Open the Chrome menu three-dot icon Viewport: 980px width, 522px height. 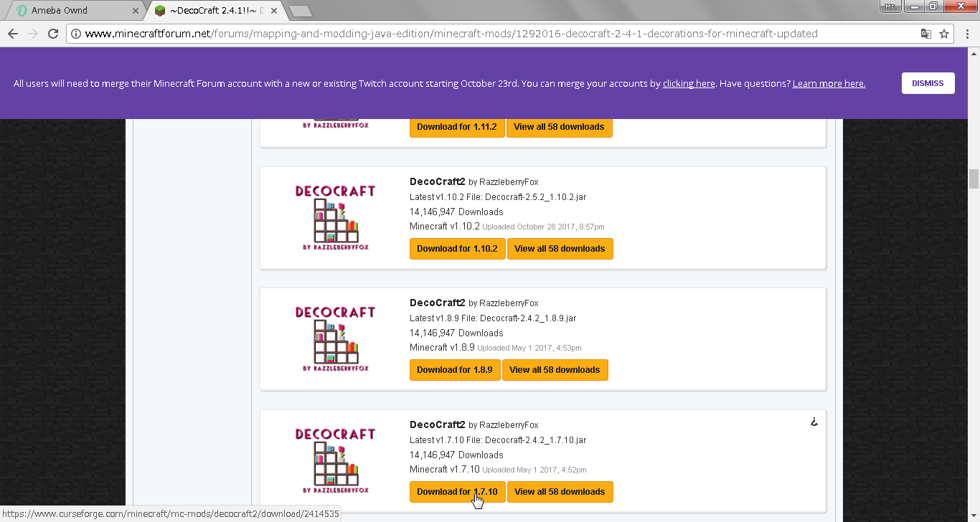(966, 34)
